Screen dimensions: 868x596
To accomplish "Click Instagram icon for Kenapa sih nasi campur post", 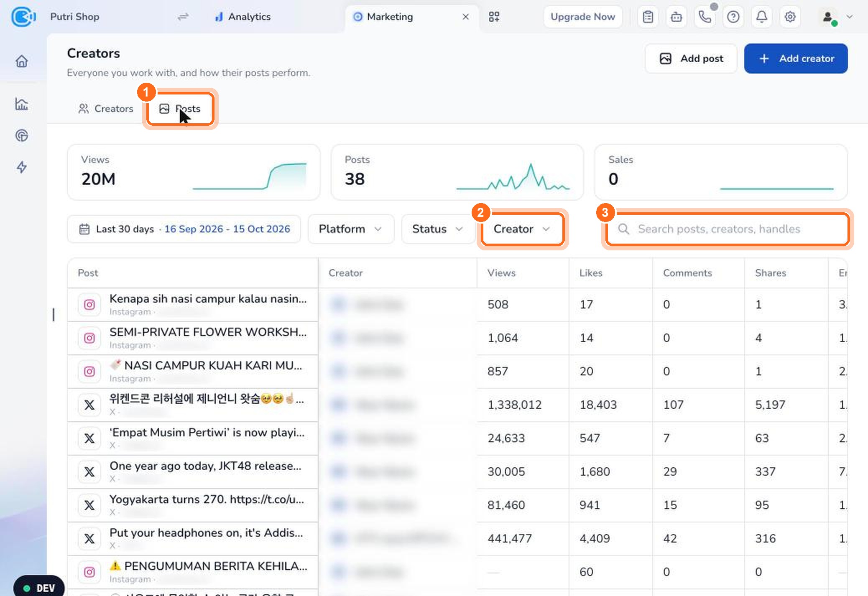I will 89,305.
